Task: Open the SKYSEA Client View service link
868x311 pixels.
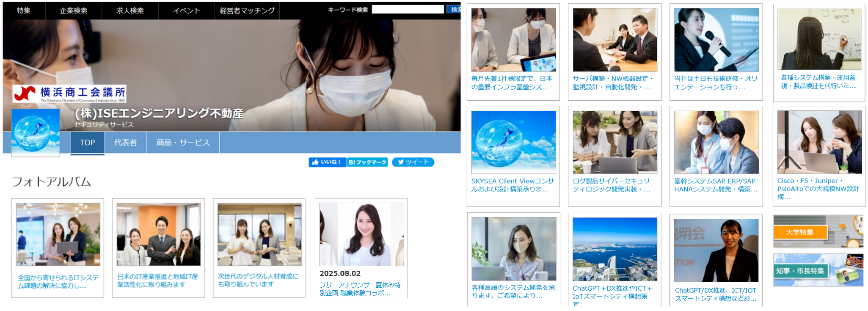Action: tap(513, 185)
